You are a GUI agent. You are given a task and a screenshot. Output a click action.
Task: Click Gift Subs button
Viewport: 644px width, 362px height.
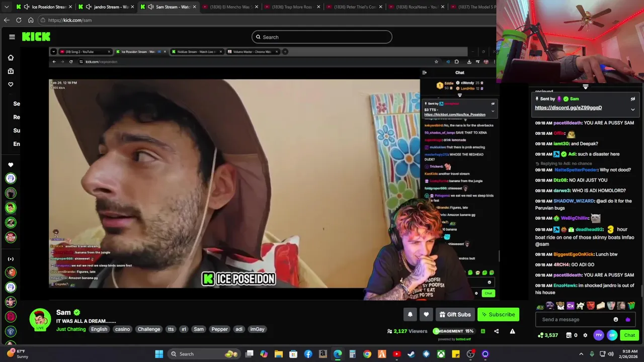coord(455,314)
